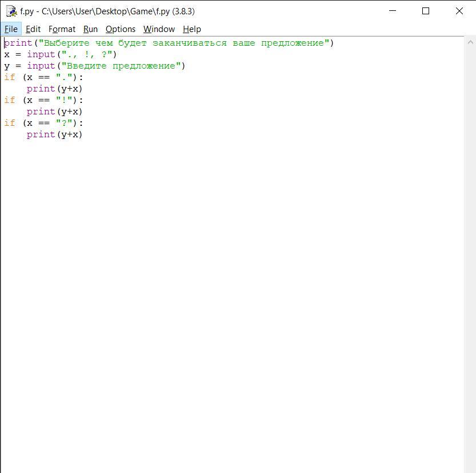The width and height of the screenshot is (476, 473).
Task: Click the line if (x == "!"):
Action: tap(43, 100)
